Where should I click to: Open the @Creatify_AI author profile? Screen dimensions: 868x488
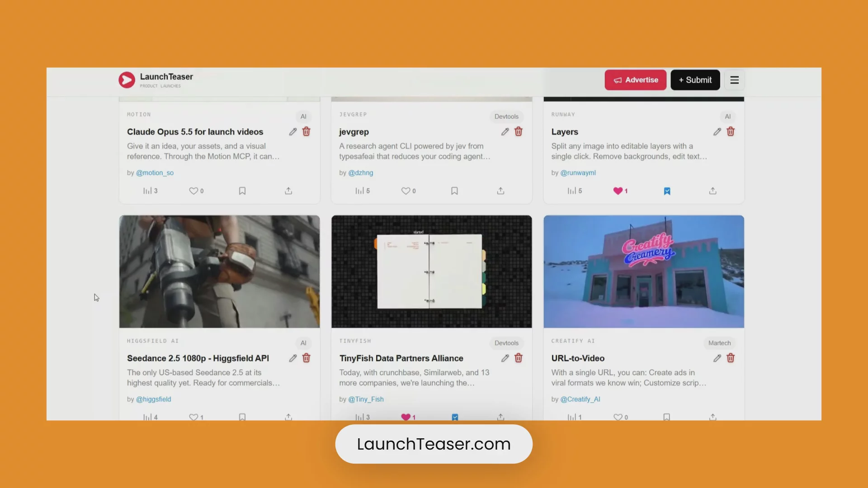pos(580,399)
